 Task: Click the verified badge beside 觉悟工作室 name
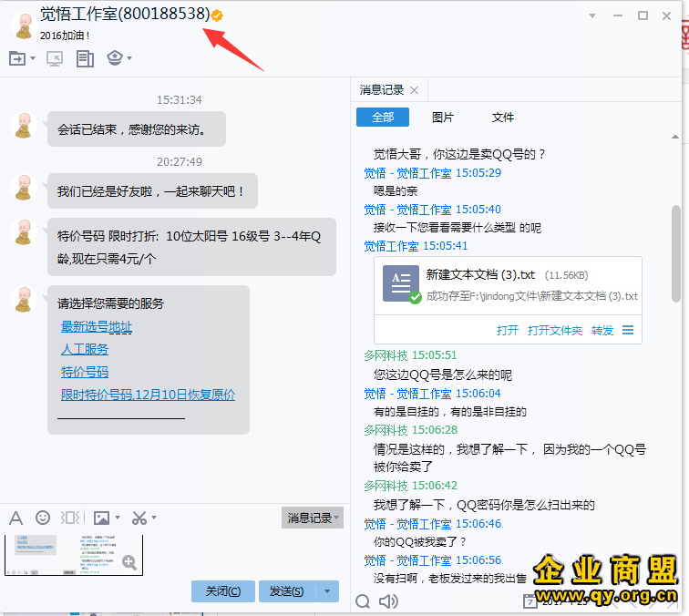tap(217, 15)
